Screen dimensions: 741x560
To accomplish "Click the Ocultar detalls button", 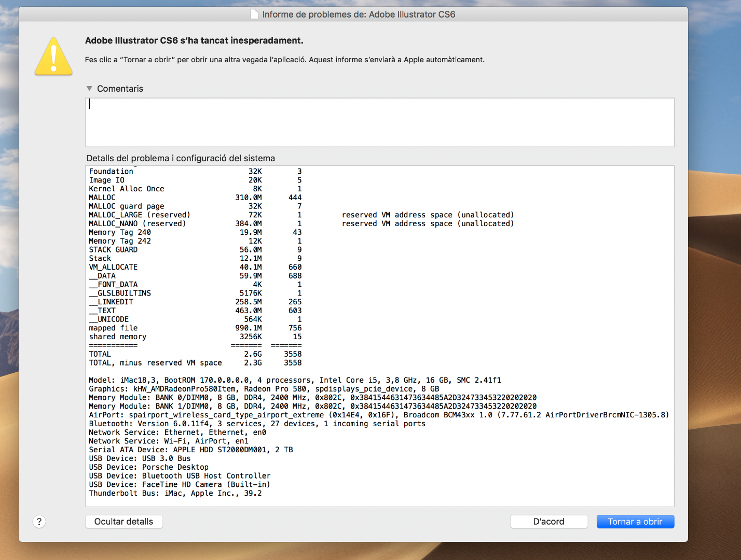I will [x=124, y=522].
